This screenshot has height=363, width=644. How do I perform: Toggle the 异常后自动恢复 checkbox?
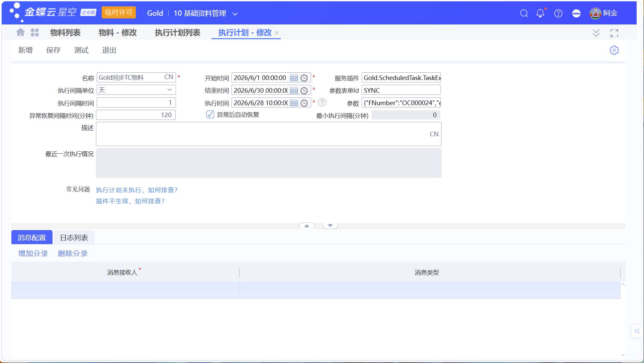210,115
